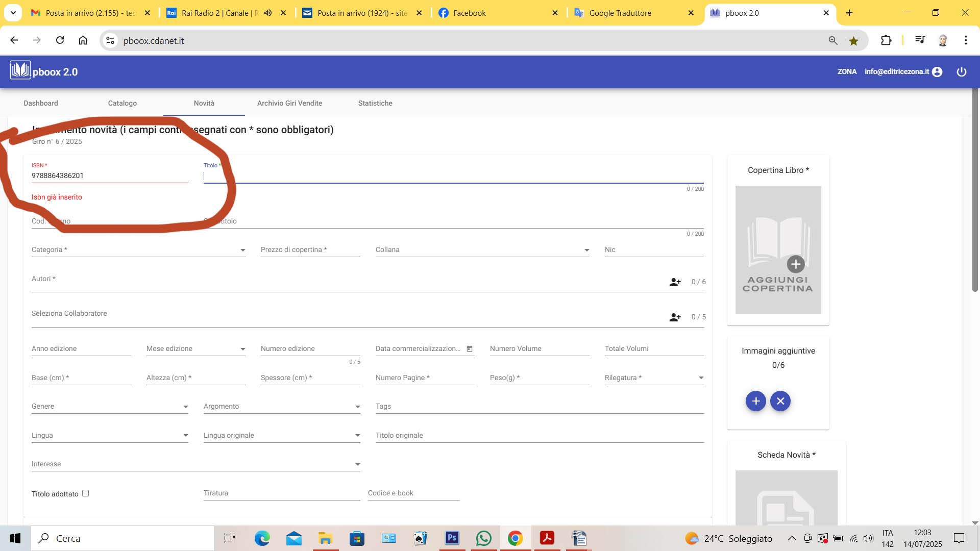Expand the Rilegatura dropdown

[x=701, y=378]
